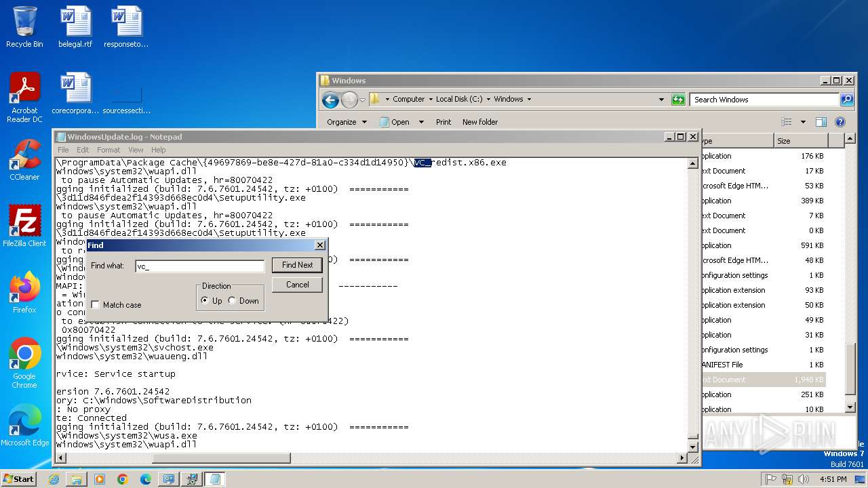868x488 pixels.
Task: Click Find Next button
Action: click(x=297, y=265)
